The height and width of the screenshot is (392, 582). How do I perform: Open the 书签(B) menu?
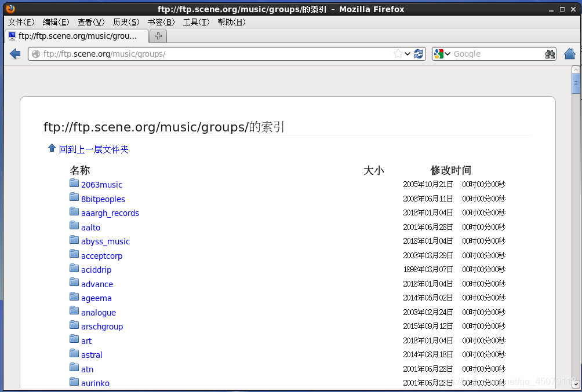(x=161, y=22)
